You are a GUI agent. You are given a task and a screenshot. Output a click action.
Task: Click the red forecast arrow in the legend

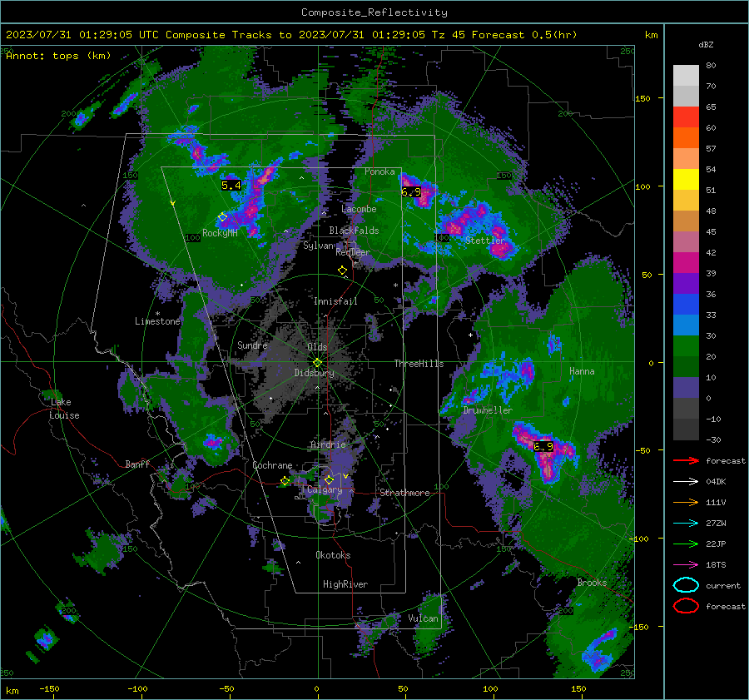pyautogui.click(x=686, y=460)
